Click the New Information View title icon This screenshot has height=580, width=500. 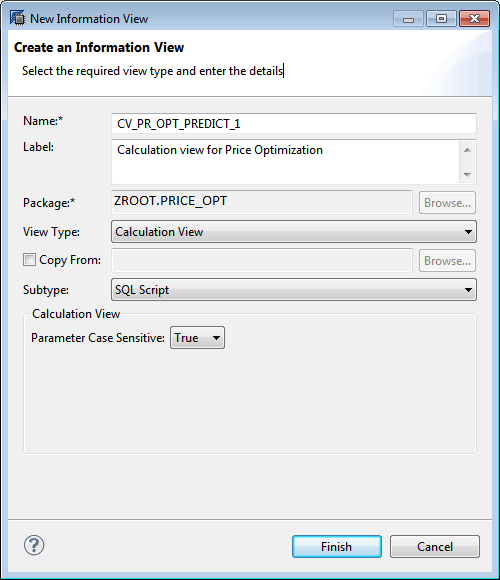tap(17, 18)
